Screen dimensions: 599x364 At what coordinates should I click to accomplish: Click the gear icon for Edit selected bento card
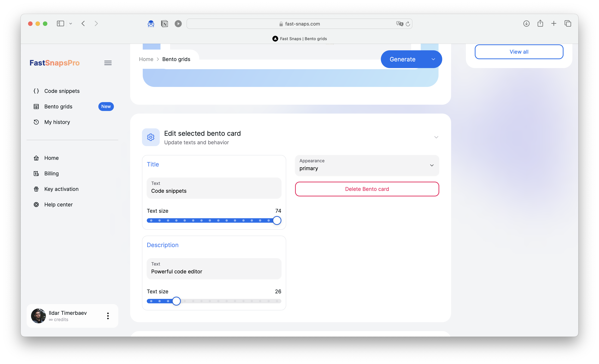pyautogui.click(x=151, y=137)
